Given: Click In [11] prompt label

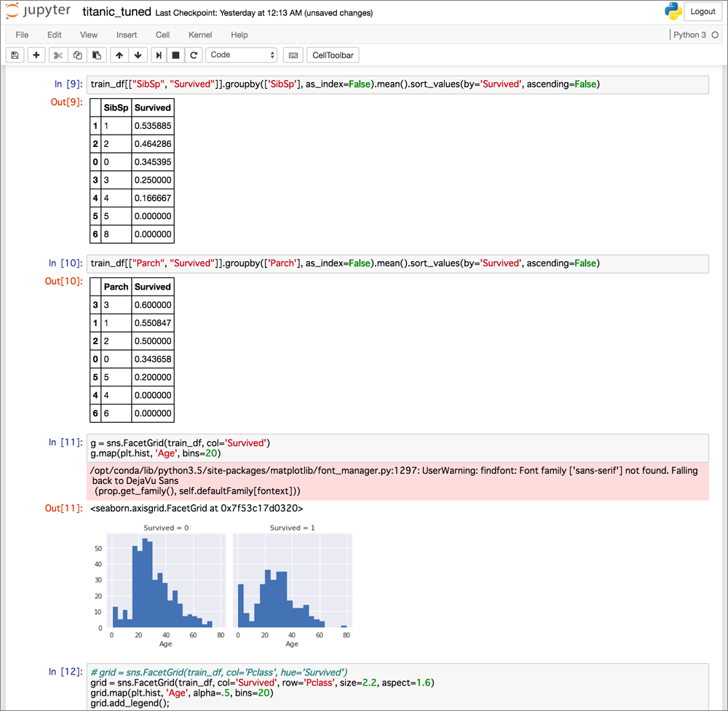Looking at the screenshot, I should (66, 442).
